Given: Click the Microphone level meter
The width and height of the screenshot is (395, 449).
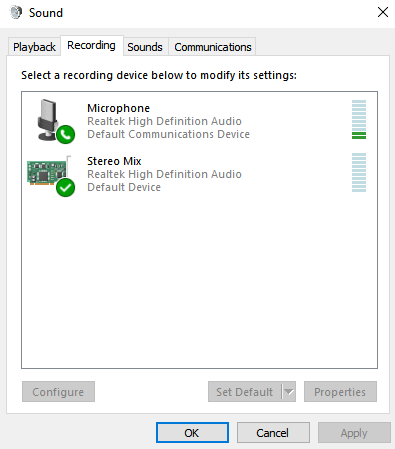Looking at the screenshot, I should click(359, 119).
